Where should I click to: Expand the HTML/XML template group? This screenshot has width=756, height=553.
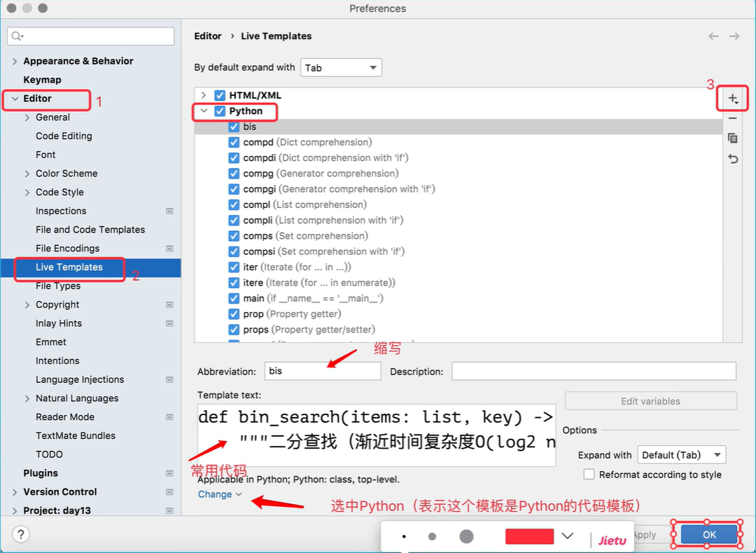[204, 95]
